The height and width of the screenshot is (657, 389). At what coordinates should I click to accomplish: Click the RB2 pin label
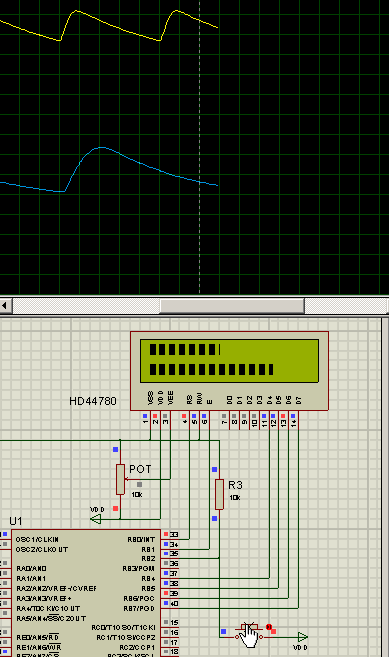pyautogui.click(x=148, y=559)
